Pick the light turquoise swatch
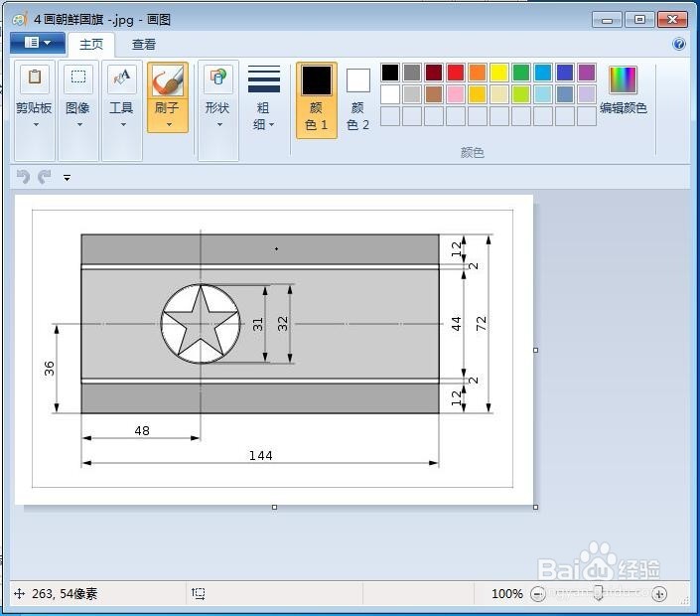 point(543,94)
